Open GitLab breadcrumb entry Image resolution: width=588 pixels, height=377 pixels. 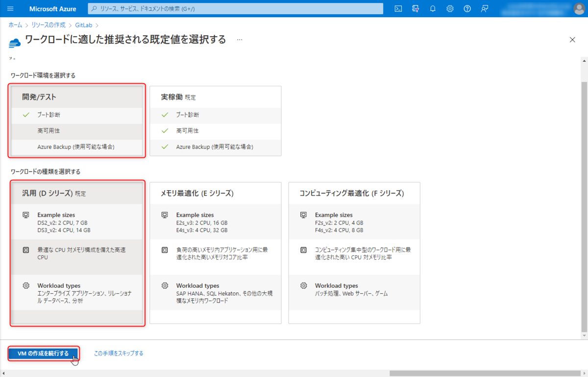(x=84, y=24)
